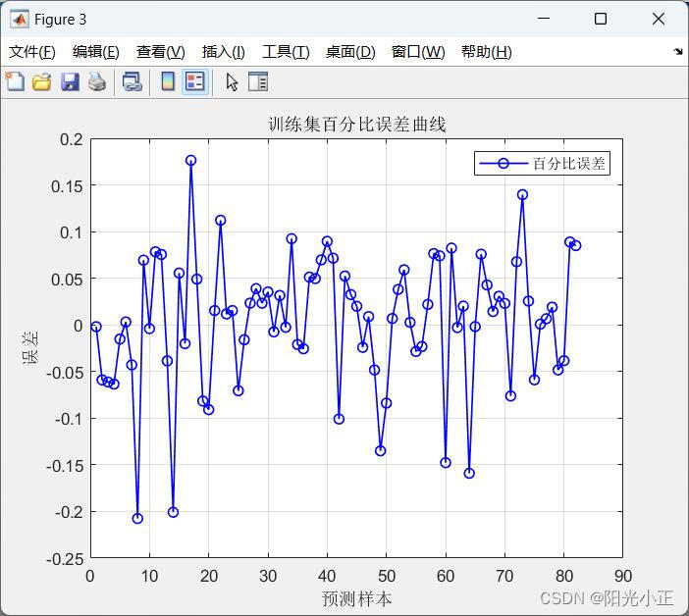This screenshot has height=616, width=689.
Task: Click the y-axis label 误差
Action: 30,348
